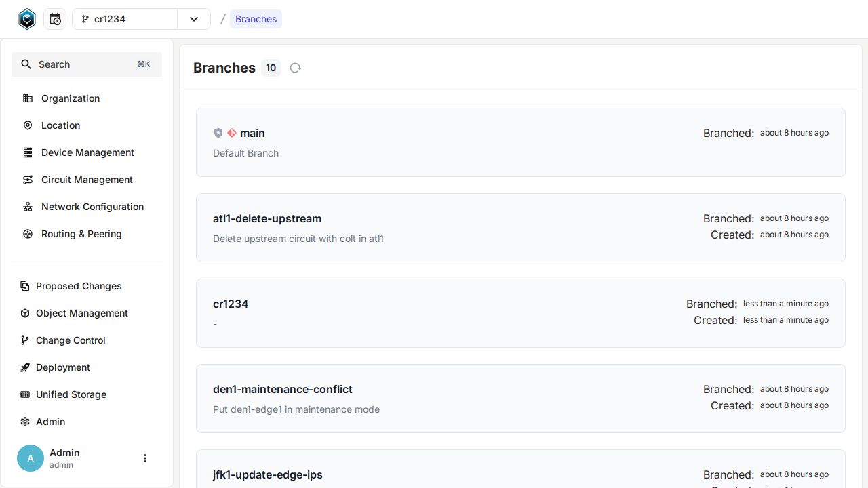The width and height of the screenshot is (868, 488).
Task: Open the den1-maintenance-conflict branch card
Action: pyautogui.click(x=283, y=390)
